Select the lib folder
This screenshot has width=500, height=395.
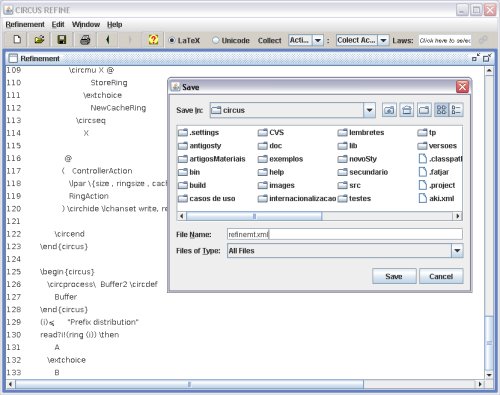[347, 146]
